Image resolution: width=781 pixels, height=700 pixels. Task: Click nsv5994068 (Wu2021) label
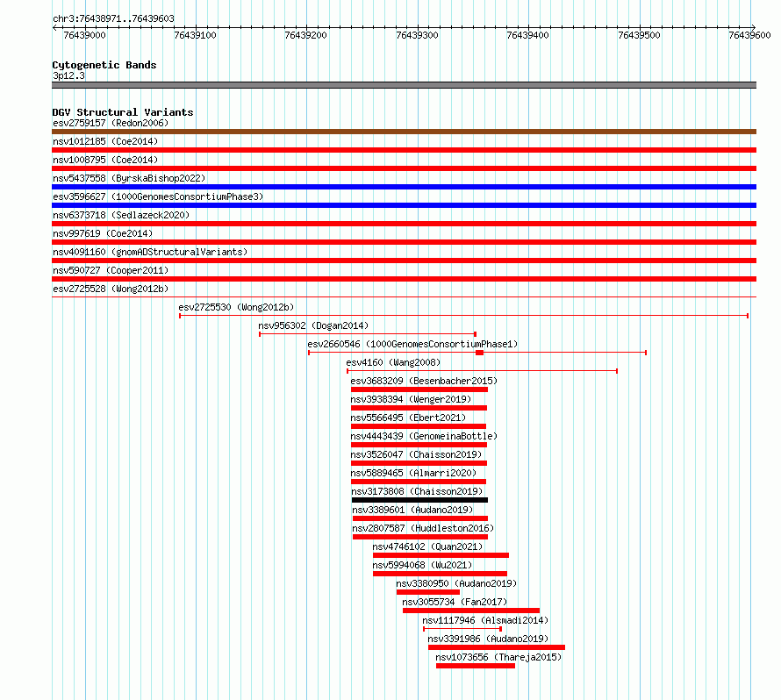(x=422, y=565)
